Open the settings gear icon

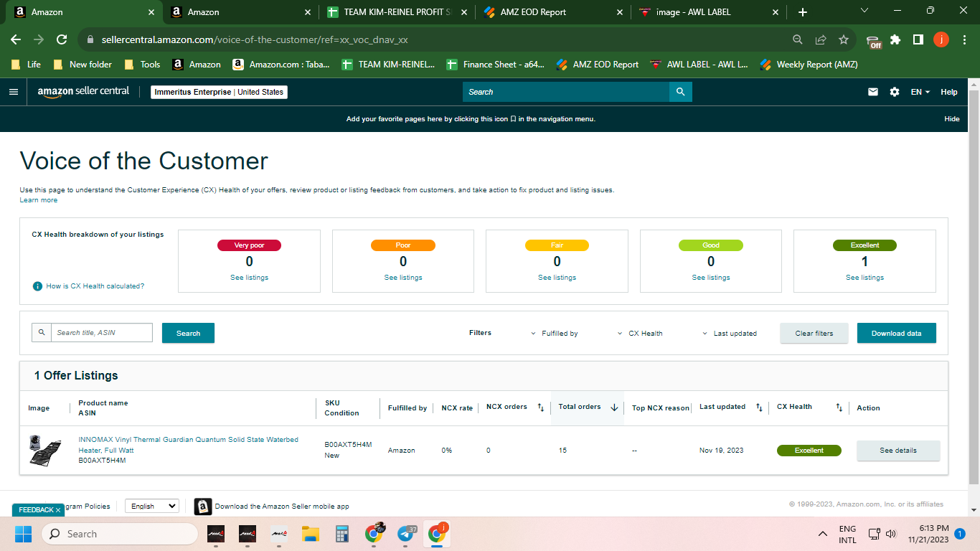(895, 92)
